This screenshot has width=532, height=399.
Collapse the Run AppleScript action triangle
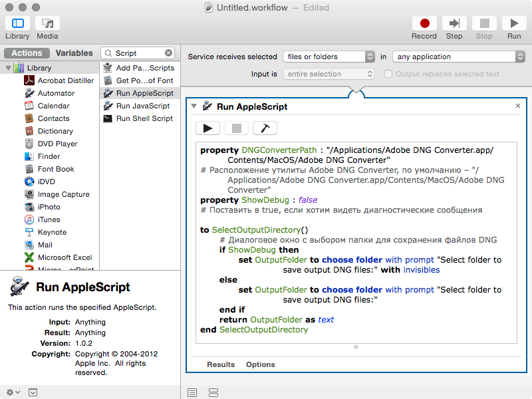(194, 106)
